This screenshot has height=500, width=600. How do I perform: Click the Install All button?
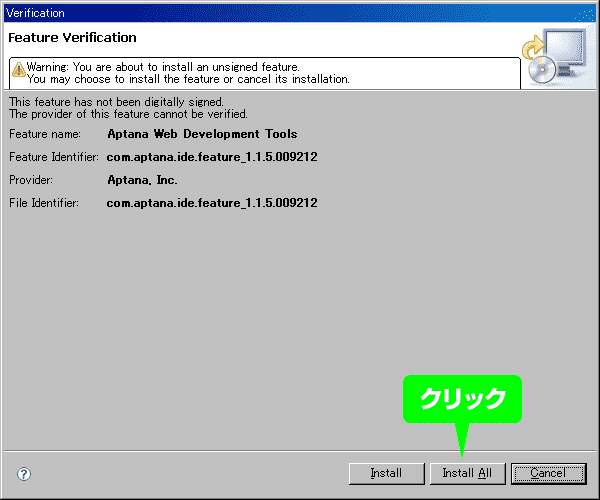[x=467, y=474]
